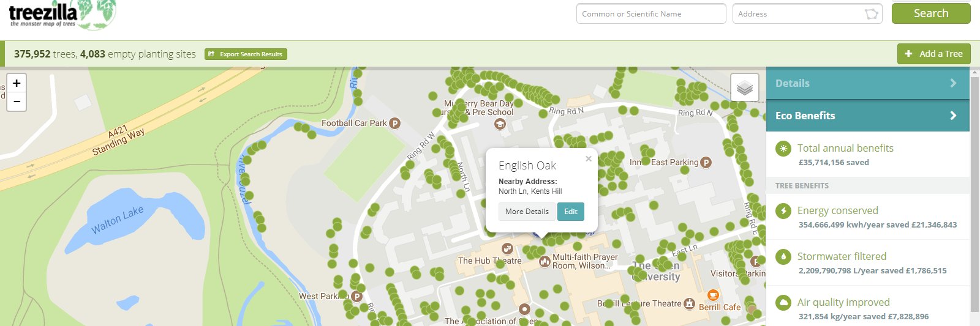Click Berrill Cafe marker icon
Image resolution: width=980 pixels, height=326 pixels.
click(713, 295)
